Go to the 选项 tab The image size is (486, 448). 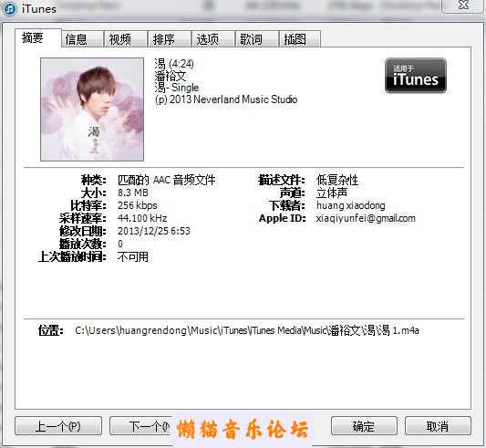coord(213,39)
